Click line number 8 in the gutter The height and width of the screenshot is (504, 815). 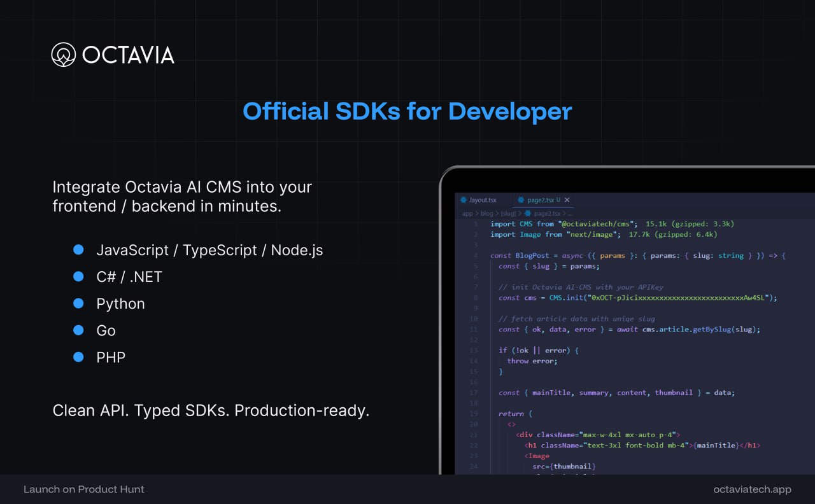click(476, 298)
